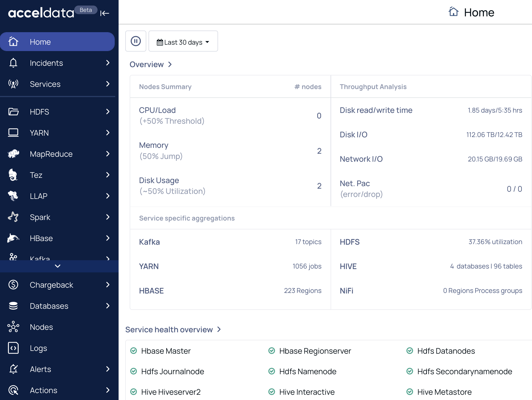Click the Hbase Regionserver health check icon

click(x=272, y=351)
